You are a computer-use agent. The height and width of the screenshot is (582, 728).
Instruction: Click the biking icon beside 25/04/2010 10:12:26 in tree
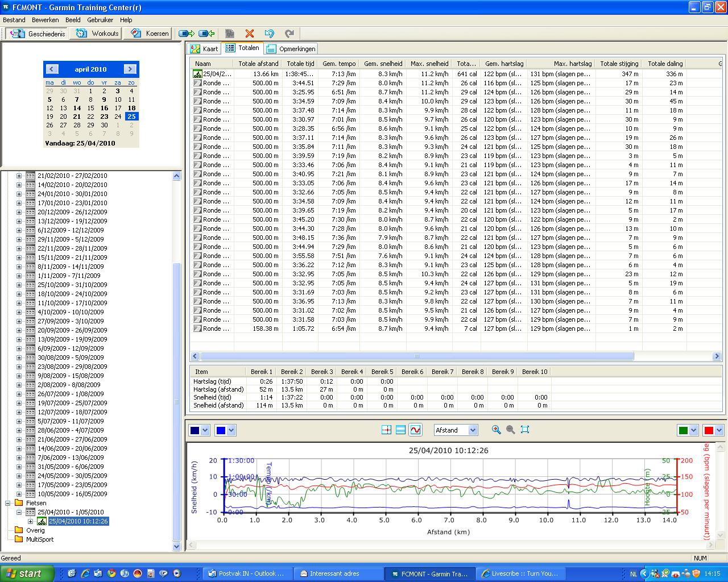(x=42, y=521)
